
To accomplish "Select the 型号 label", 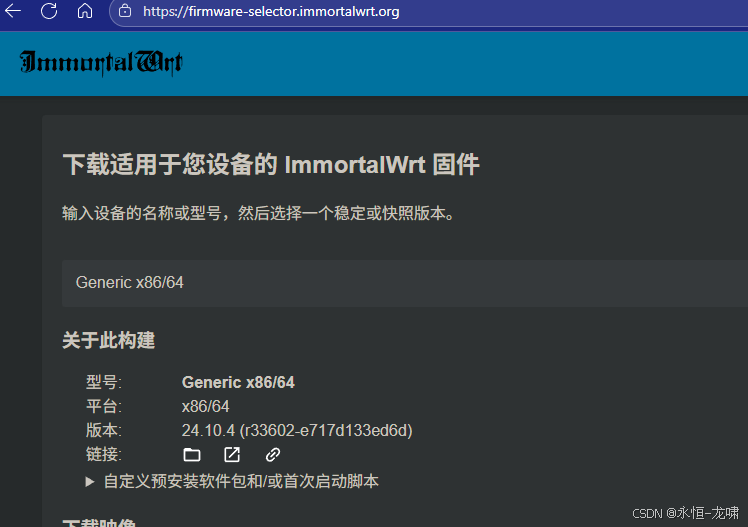I will click(x=104, y=382).
